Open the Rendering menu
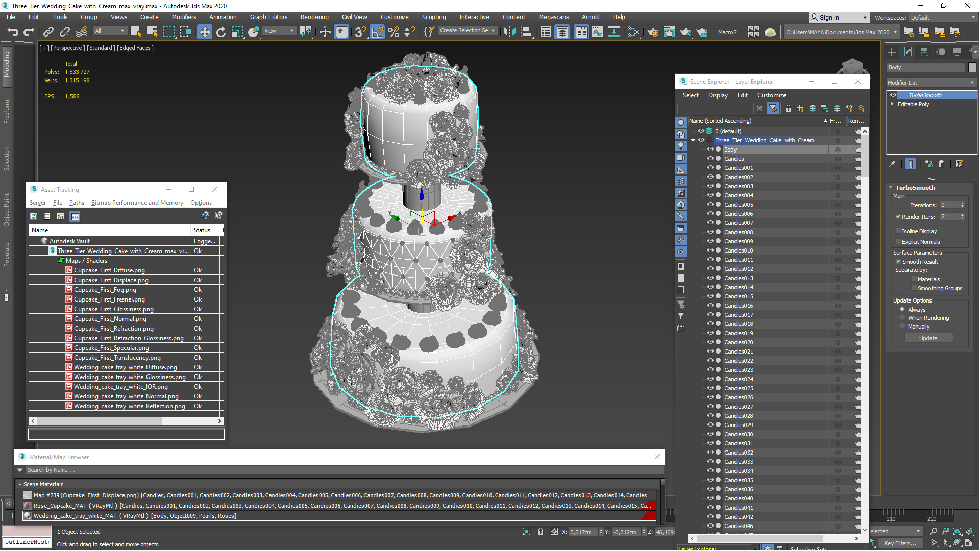Image resolution: width=980 pixels, height=551 pixels. (314, 17)
